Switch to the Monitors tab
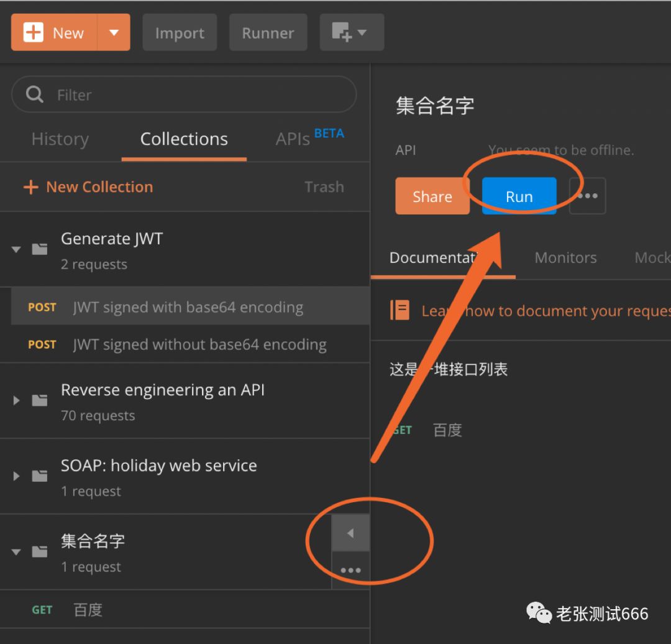Image resolution: width=671 pixels, height=644 pixels. point(565,257)
